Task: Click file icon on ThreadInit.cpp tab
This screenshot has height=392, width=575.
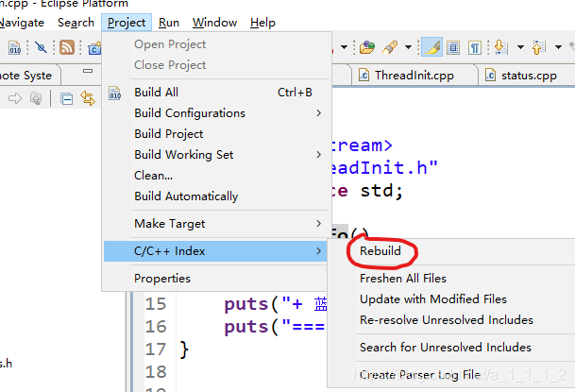Action: (364, 76)
